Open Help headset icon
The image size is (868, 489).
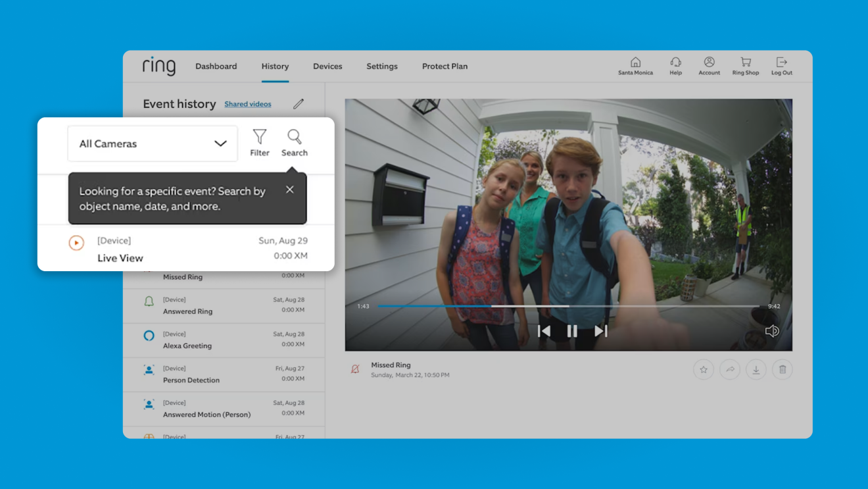point(675,63)
